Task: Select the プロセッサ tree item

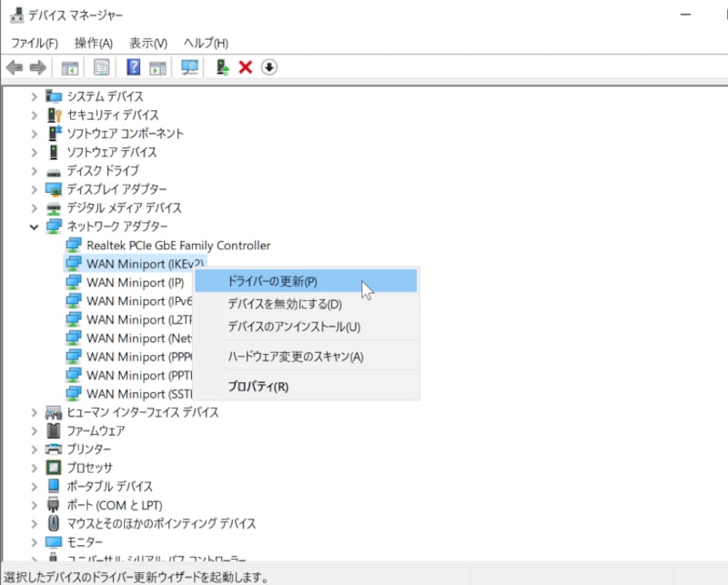Action: (x=88, y=468)
